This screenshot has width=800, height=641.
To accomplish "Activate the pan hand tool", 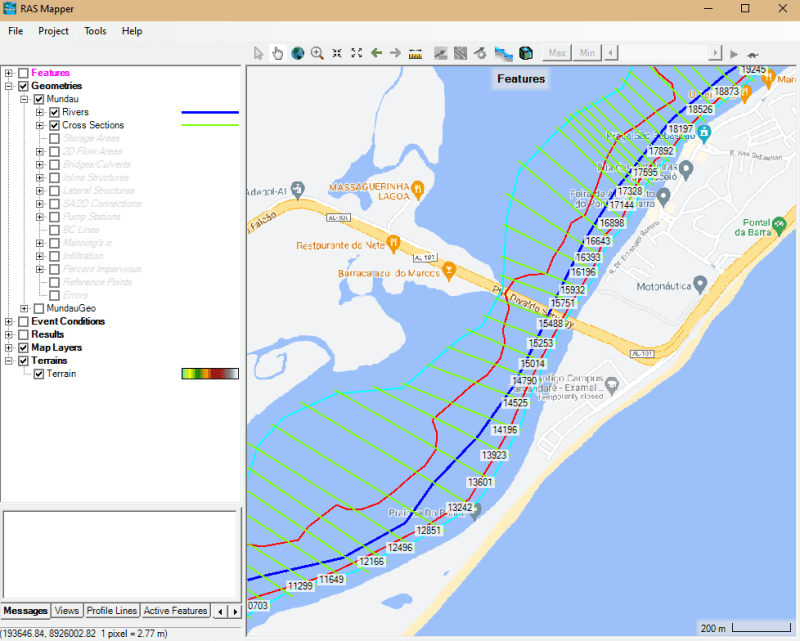I will [x=278, y=53].
